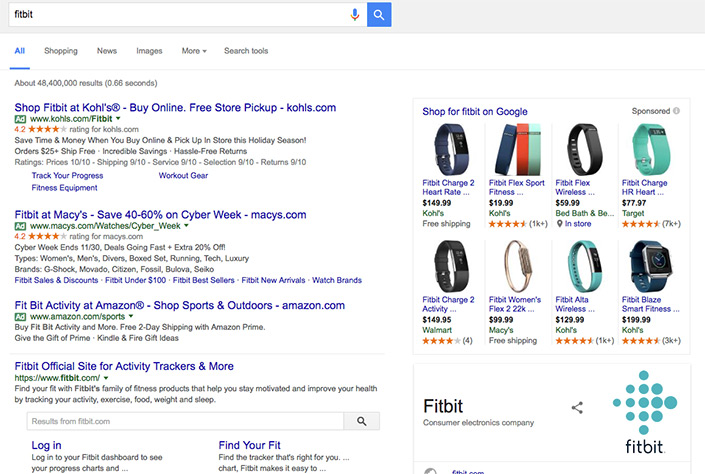Screen dimensions: 705x474
Task: Click the Track Your Progress sitelink
Action: click(x=67, y=175)
